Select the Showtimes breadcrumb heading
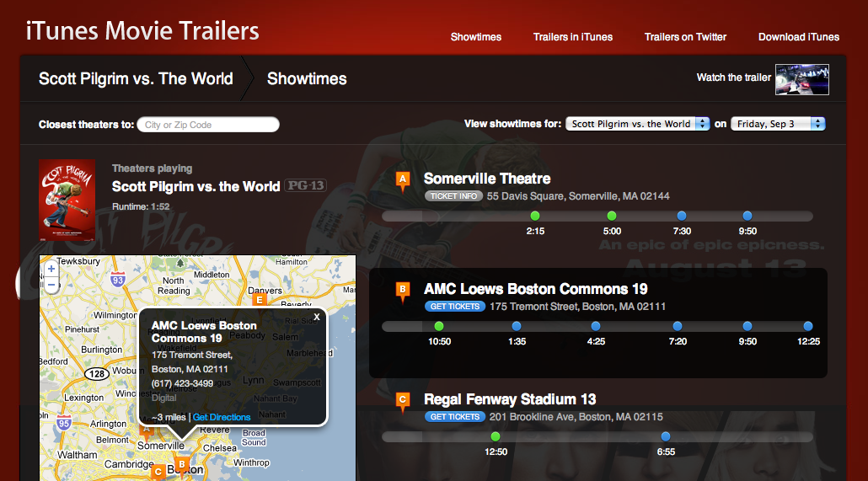Screen dimensions: 868x481 click(x=307, y=78)
